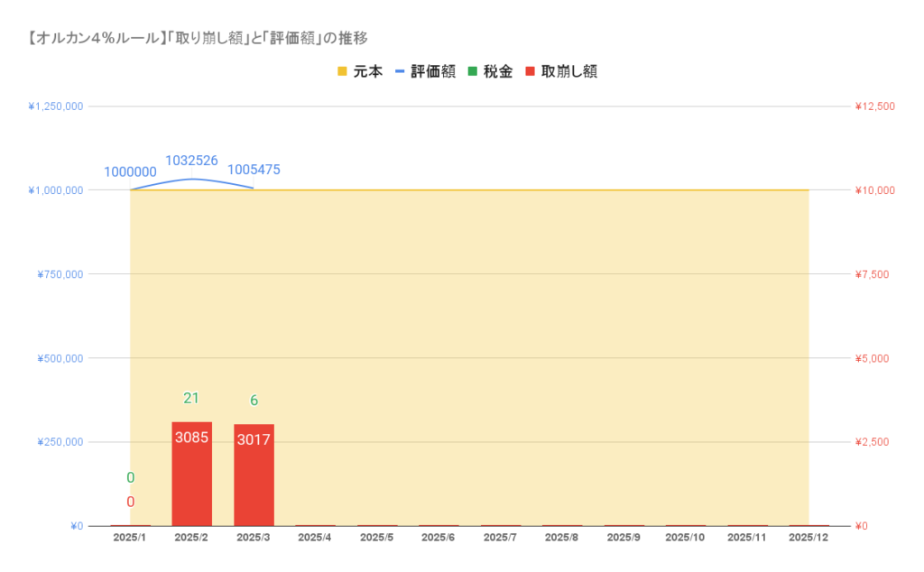Click the 1032526 data label
This screenshot has width=924, height=572.
[191, 161]
